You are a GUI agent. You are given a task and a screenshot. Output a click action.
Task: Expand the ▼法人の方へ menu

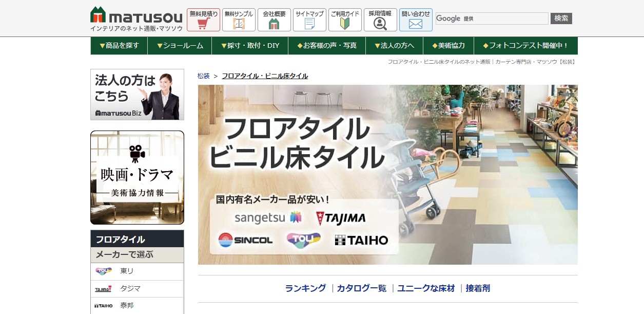pyautogui.click(x=394, y=46)
